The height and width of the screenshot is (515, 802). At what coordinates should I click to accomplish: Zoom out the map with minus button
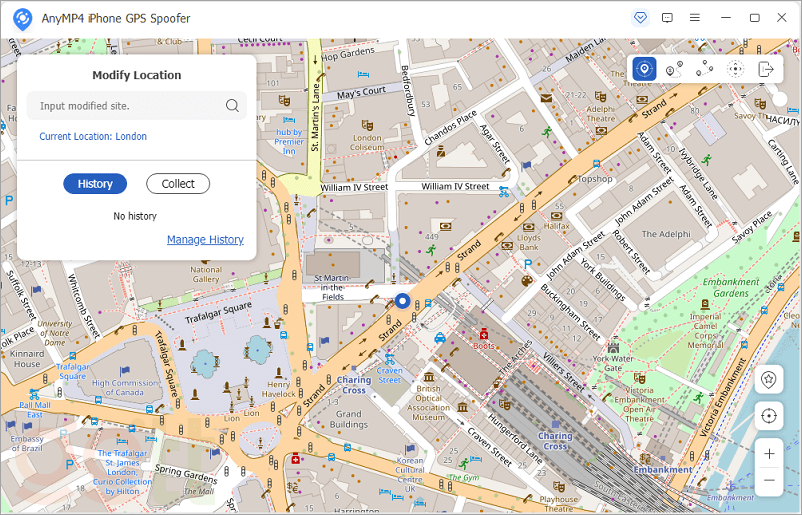768,480
